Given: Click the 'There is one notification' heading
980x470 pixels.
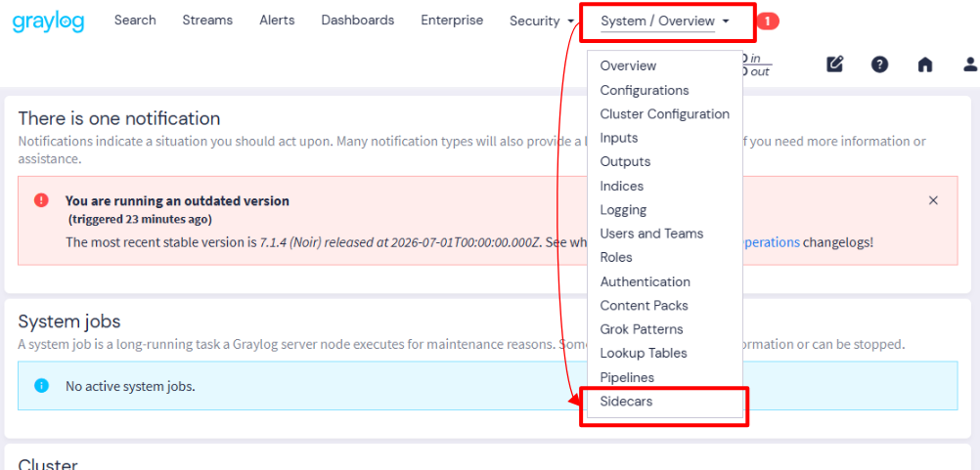Looking at the screenshot, I should (x=119, y=118).
